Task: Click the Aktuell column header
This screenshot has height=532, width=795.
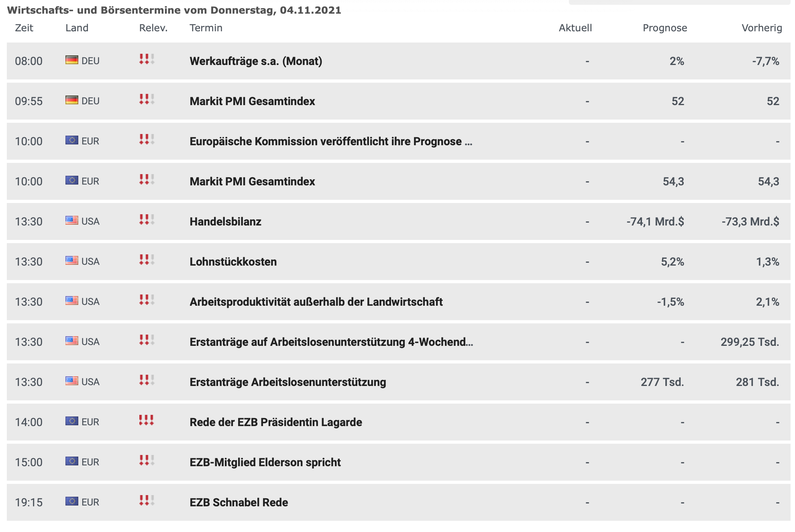Action: coord(575,28)
